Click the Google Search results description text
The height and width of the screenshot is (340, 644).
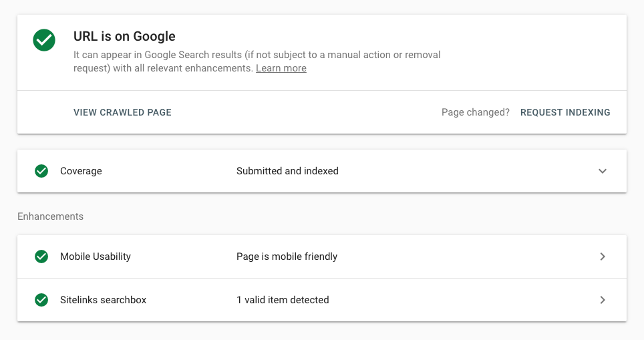[x=257, y=61]
